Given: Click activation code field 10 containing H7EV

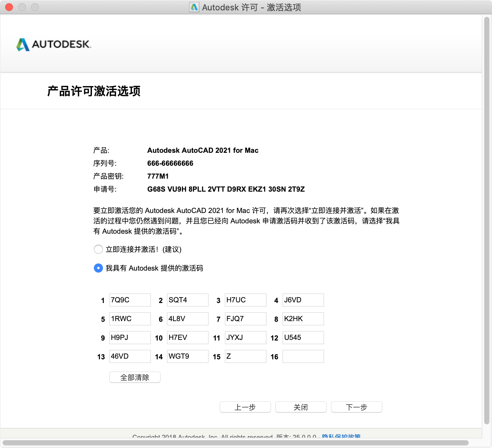Looking at the screenshot, I should pyautogui.click(x=188, y=338).
